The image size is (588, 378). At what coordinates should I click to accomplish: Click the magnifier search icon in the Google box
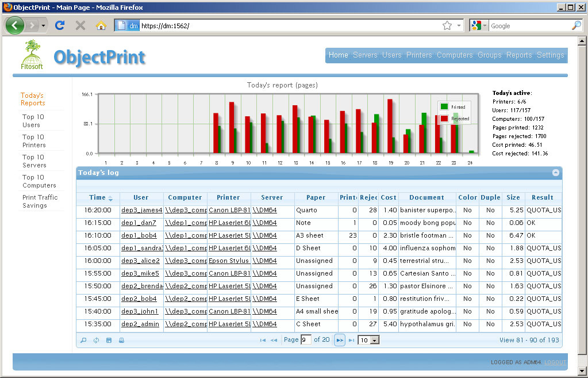[577, 25]
